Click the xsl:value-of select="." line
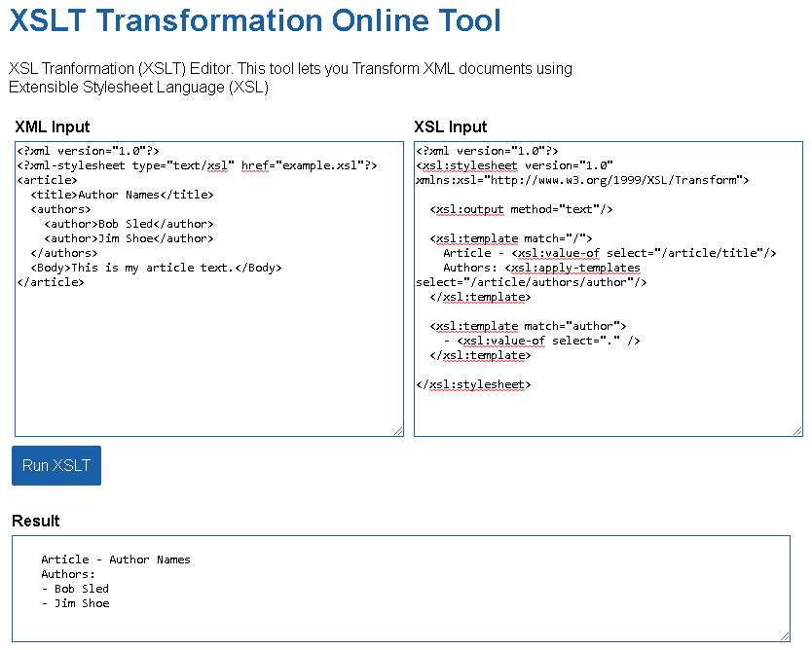 pyautogui.click(x=542, y=341)
